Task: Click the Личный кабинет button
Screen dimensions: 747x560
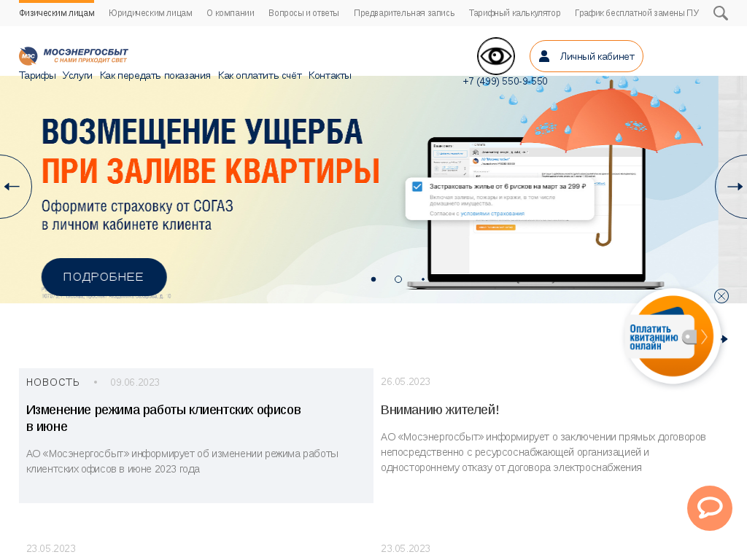Action: (x=587, y=56)
